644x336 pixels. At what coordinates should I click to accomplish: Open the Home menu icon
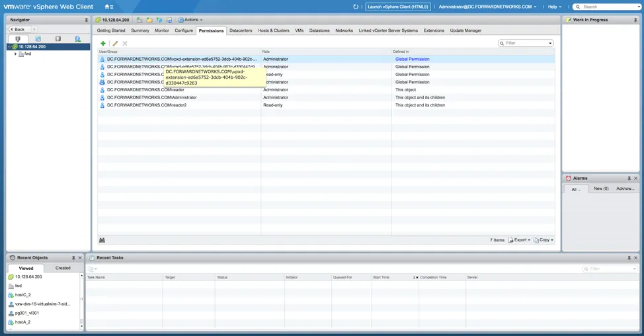109,7
